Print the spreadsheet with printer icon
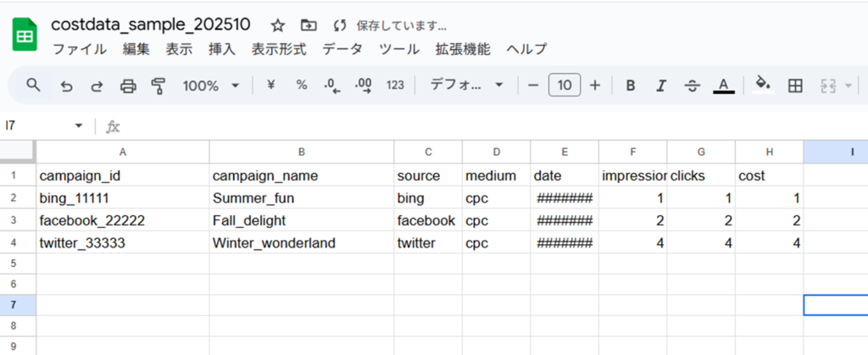This screenshot has height=355, width=868. pos(128,86)
